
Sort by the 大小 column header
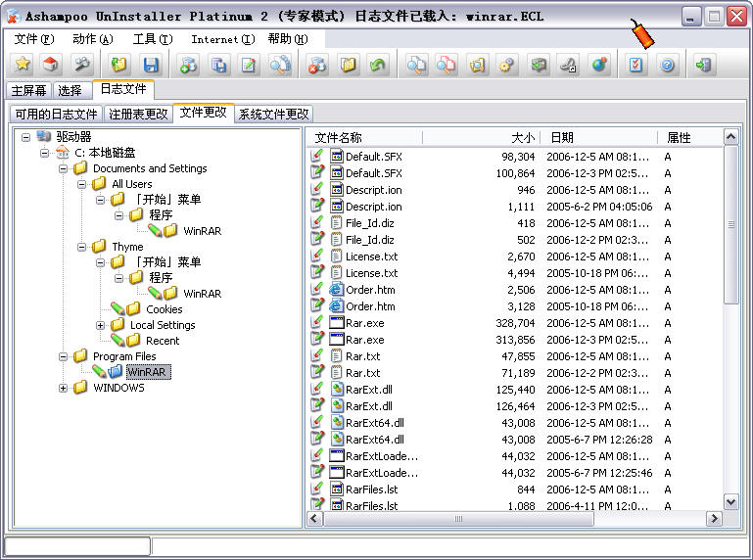[482, 138]
